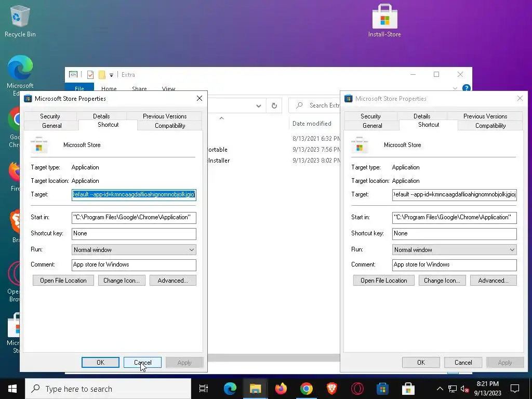Open Task View from the taskbar
532x399 pixels.
point(204,389)
